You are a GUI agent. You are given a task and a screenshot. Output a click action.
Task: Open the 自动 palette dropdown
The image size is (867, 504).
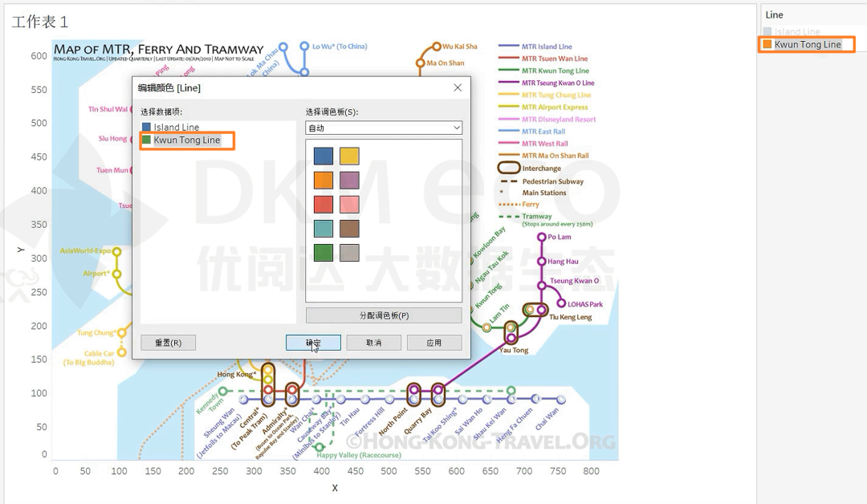[x=384, y=128]
